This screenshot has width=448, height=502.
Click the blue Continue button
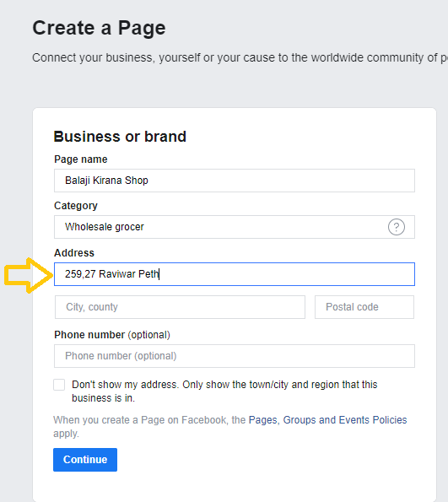(85, 460)
